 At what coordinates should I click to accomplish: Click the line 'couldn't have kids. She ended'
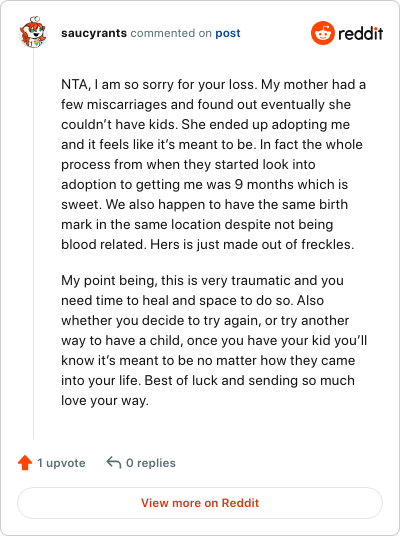[x=205, y=124]
